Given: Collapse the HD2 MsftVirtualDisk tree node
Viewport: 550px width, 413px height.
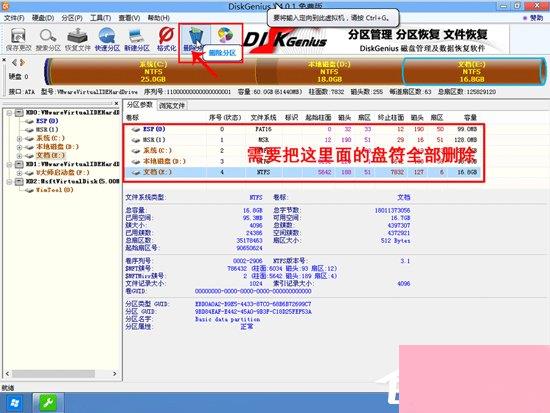Looking at the screenshot, I should tap(9, 181).
